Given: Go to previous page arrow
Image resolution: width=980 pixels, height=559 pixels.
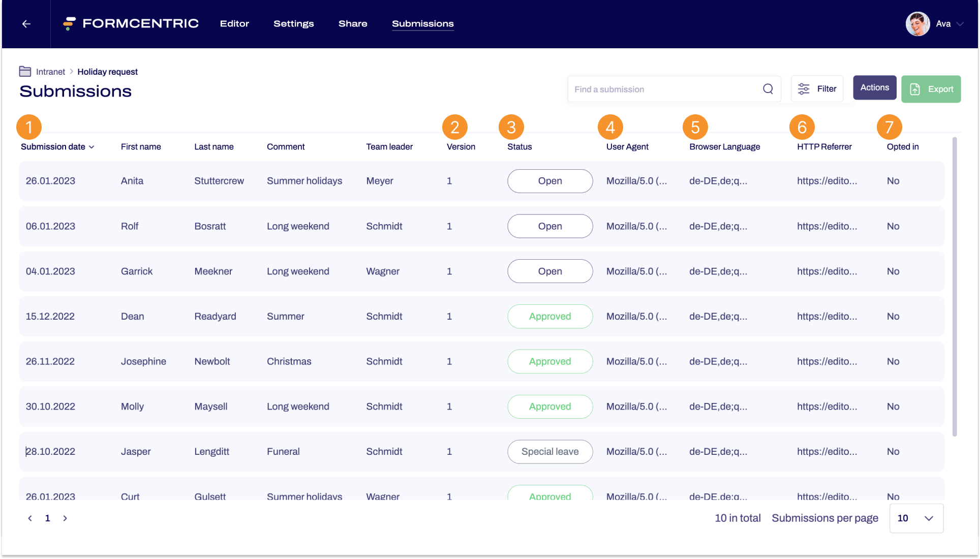Looking at the screenshot, I should (30, 518).
